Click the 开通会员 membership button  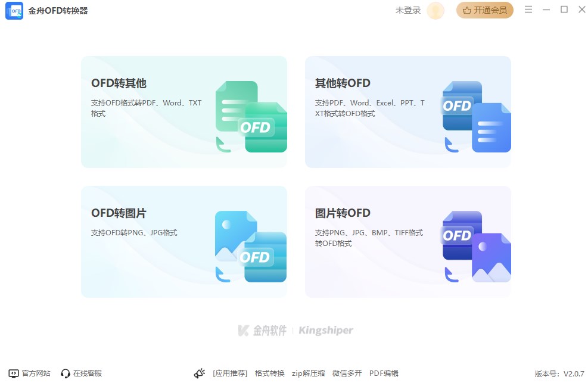pyautogui.click(x=484, y=10)
